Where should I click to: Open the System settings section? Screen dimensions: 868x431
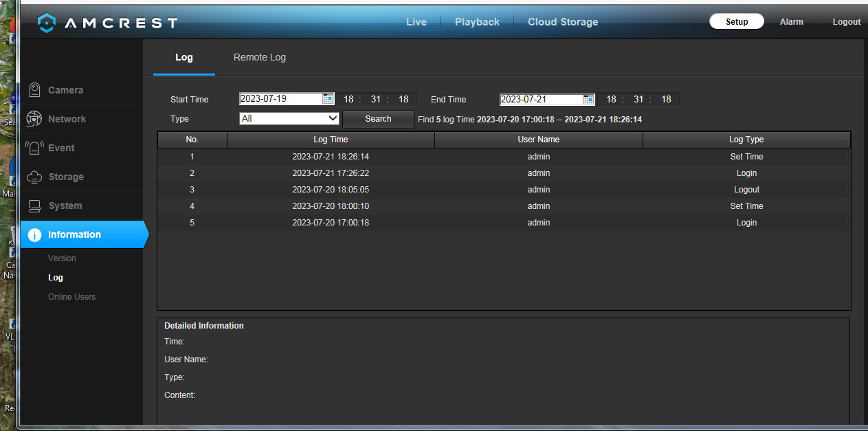click(x=82, y=206)
